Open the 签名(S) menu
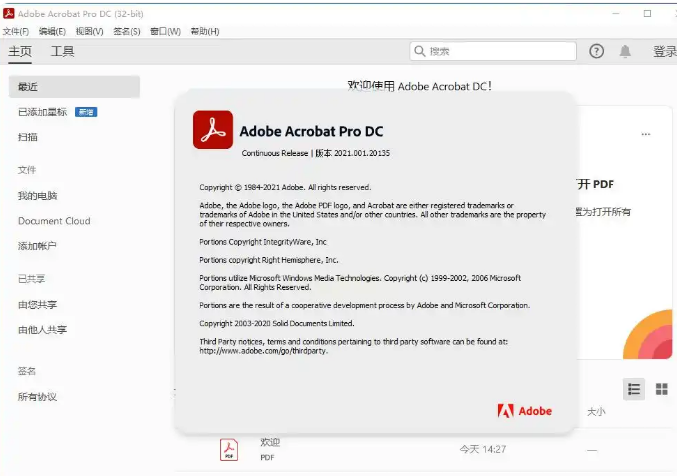This screenshot has width=677, height=476. pos(127,32)
